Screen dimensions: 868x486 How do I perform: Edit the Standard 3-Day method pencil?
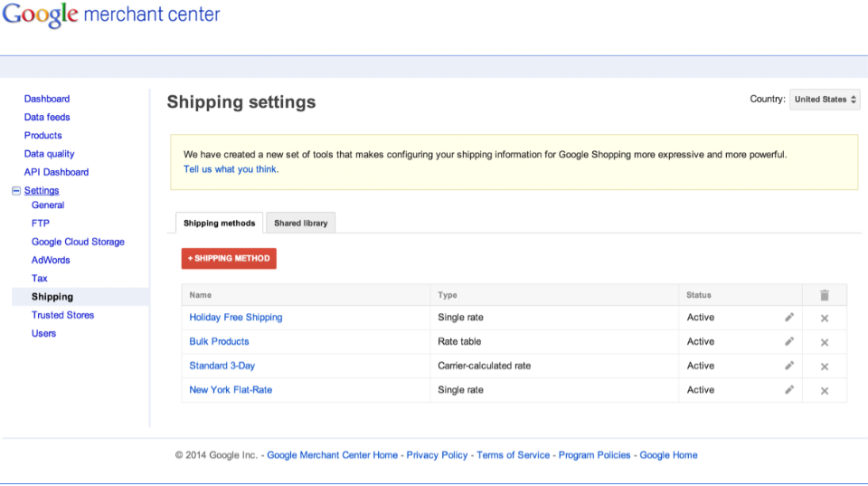pos(789,366)
